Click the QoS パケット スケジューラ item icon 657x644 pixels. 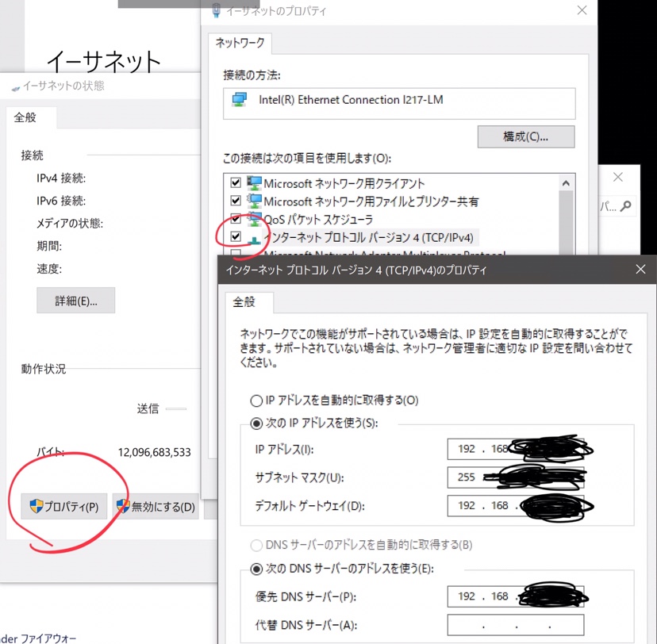pyautogui.click(x=253, y=219)
